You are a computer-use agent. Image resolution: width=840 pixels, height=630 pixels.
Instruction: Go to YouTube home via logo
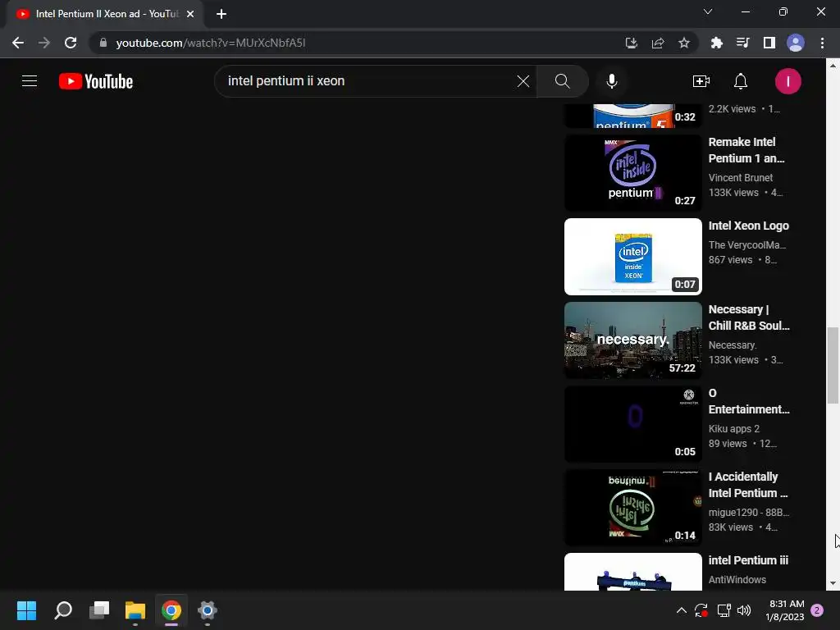[96, 81]
